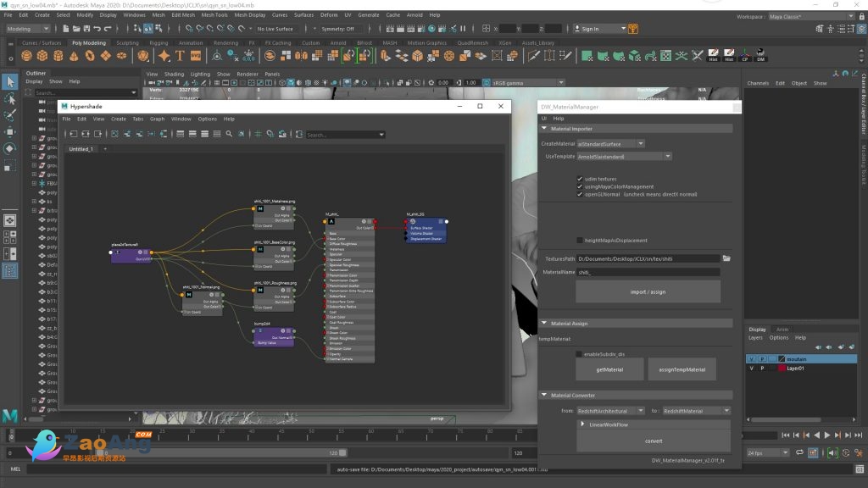Select the arrow Select tool in toolbox
The image size is (868, 488).
10,82
